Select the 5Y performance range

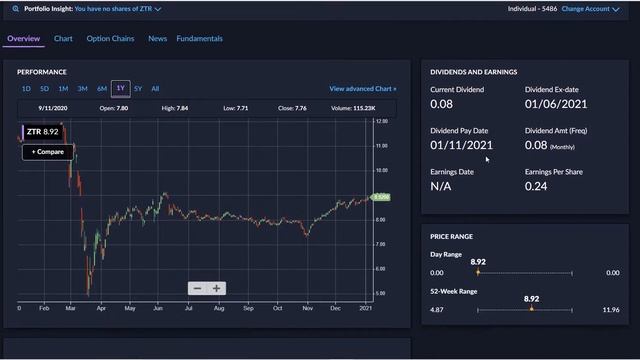(138, 89)
